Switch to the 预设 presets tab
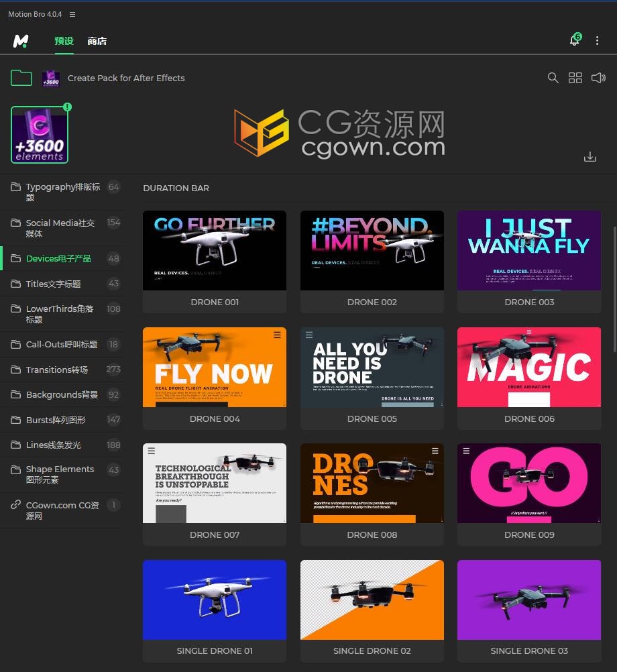Screen dimensions: 617x672 [64, 41]
